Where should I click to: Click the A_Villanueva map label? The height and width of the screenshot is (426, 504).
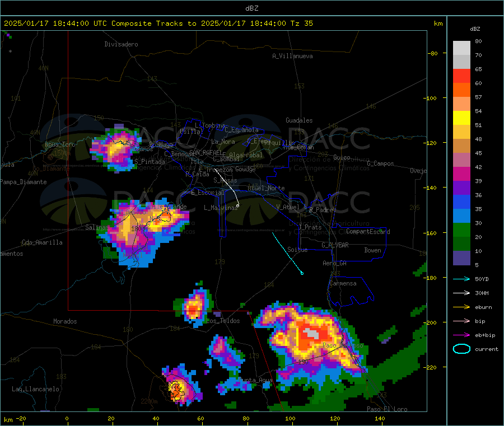[x=292, y=56]
